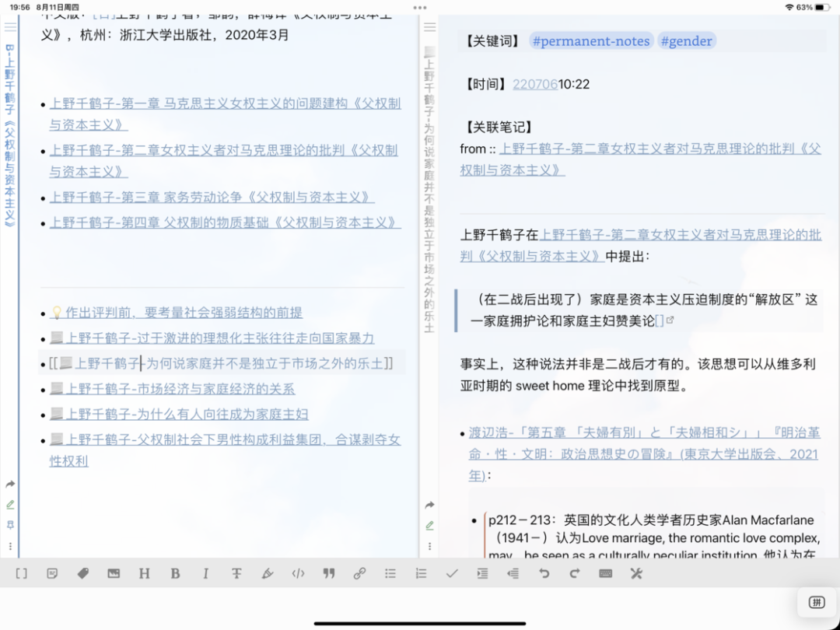Screen dimensions: 840x630
Task: Open the #gender tag
Action: click(x=686, y=41)
